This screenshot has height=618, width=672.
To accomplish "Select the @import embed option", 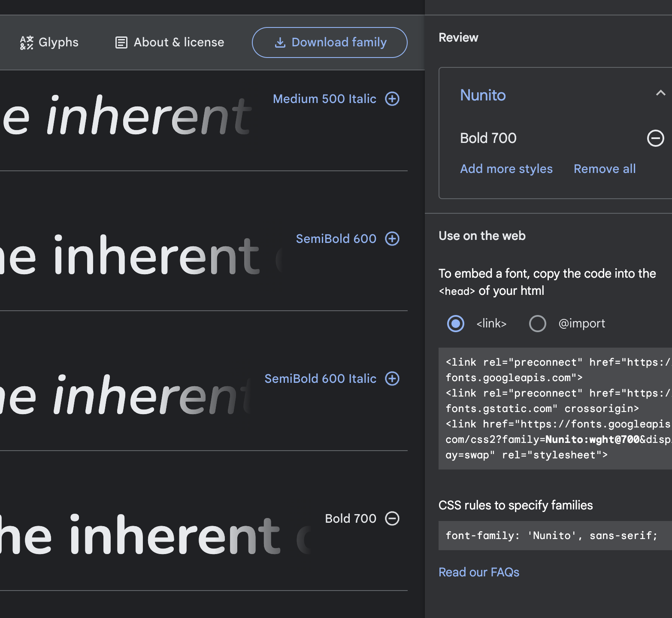I will pyautogui.click(x=537, y=324).
